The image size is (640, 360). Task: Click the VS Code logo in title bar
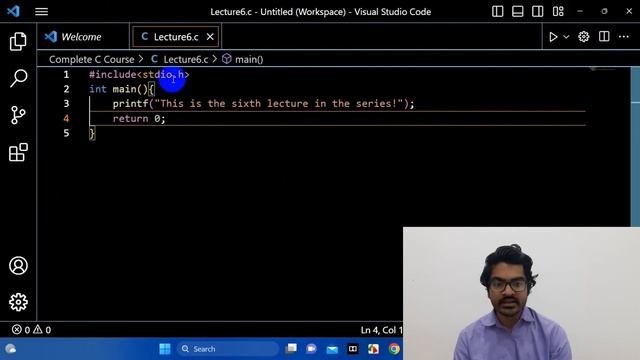coord(13,11)
